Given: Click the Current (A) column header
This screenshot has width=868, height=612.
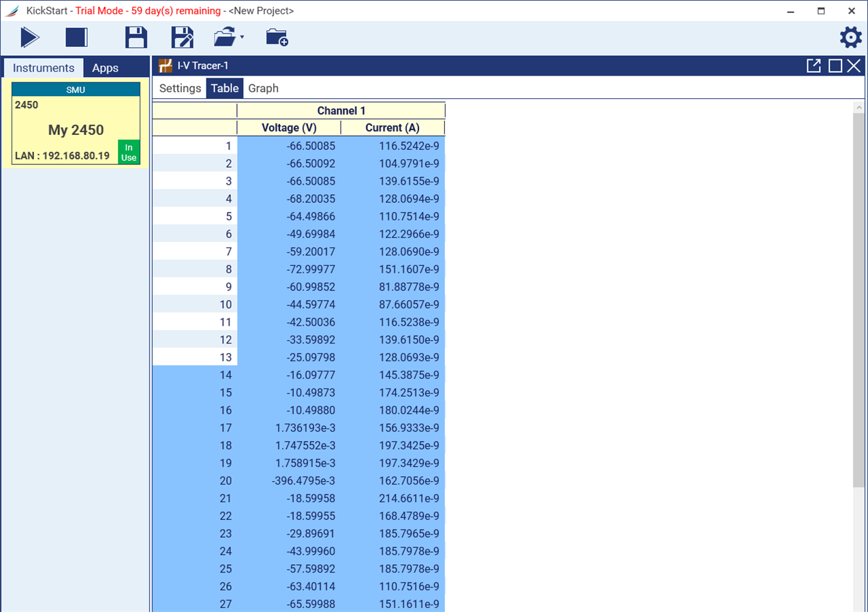Looking at the screenshot, I should coord(392,128).
